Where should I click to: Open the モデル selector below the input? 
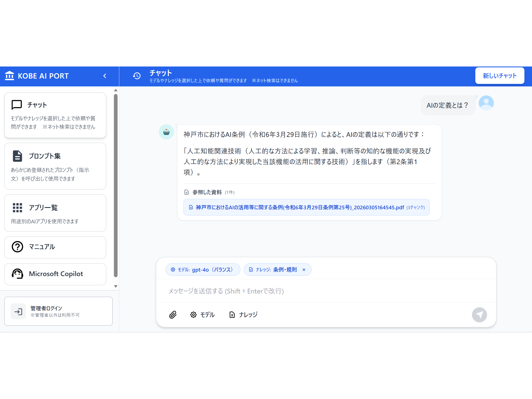[202, 315]
